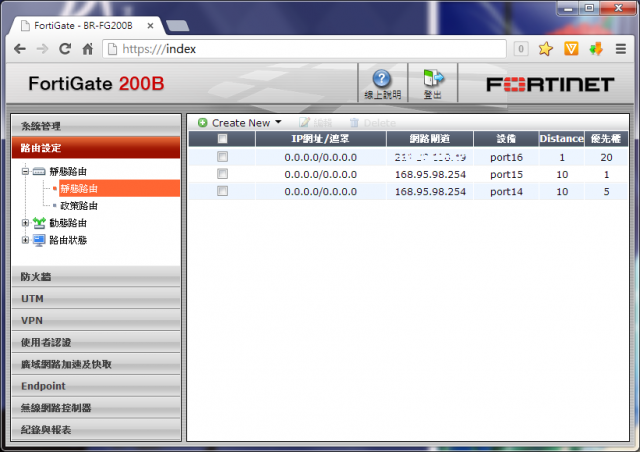This screenshot has height=452, width=640.
Task: Open online help question mark icon
Action: pos(382,78)
